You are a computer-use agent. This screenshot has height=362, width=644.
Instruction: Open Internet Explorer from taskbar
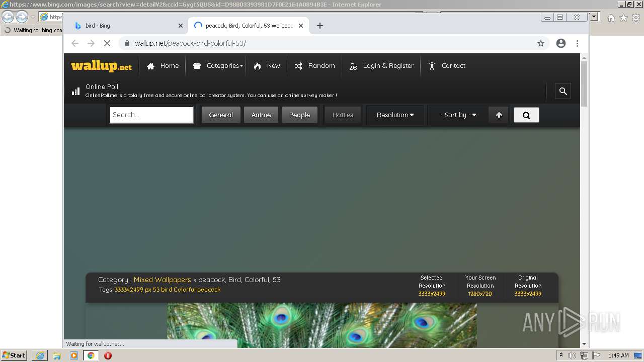coord(40,355)
